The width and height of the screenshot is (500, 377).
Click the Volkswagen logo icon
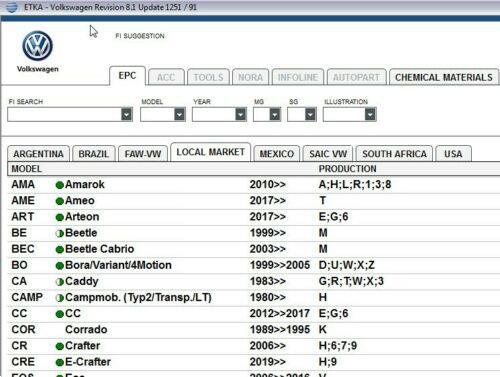37,46
